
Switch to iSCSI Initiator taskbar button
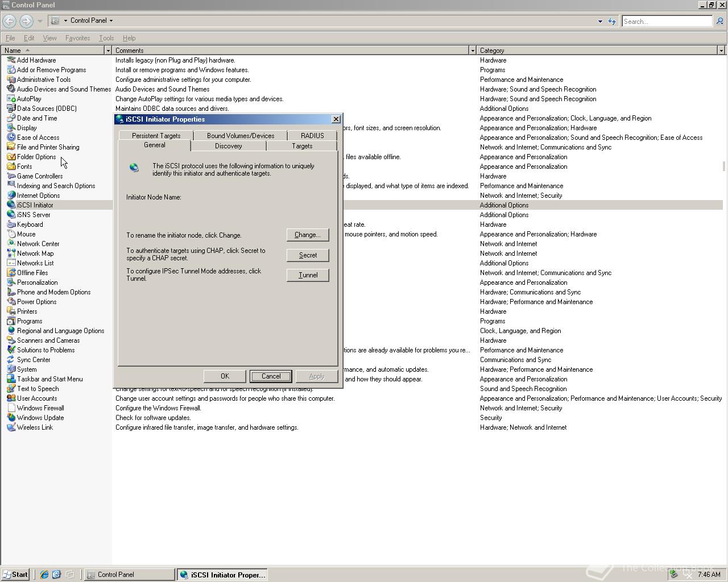pyautogui.click(x=222, y=575)
